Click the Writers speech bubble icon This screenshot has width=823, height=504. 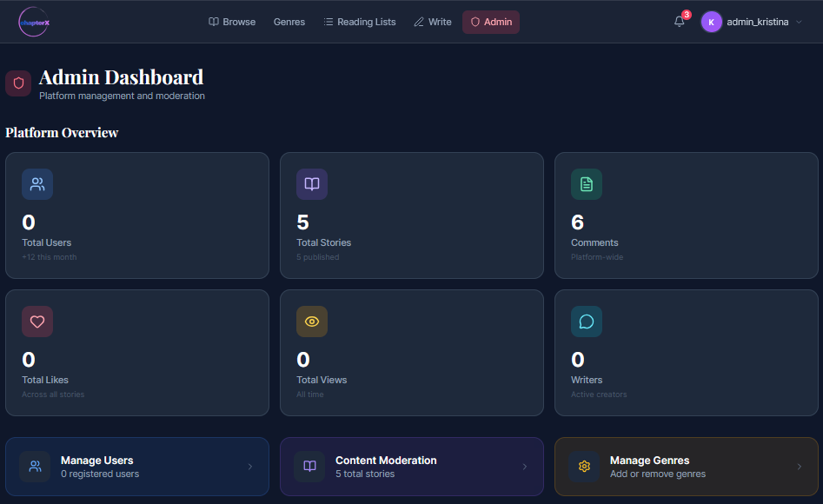pyautogui.click(x=587, y=322)
